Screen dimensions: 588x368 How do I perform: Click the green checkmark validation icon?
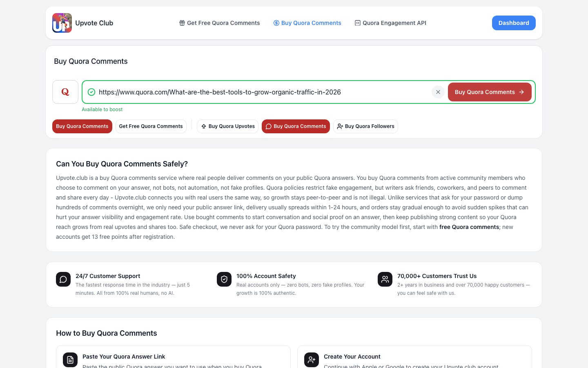coord(91,92)
